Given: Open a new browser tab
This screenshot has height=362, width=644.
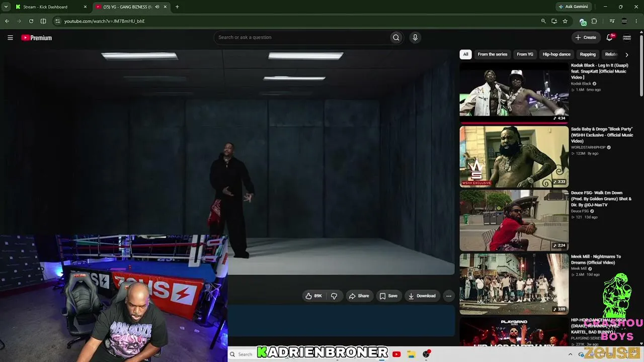Looking at the screenshot, I should pos(177,7).
